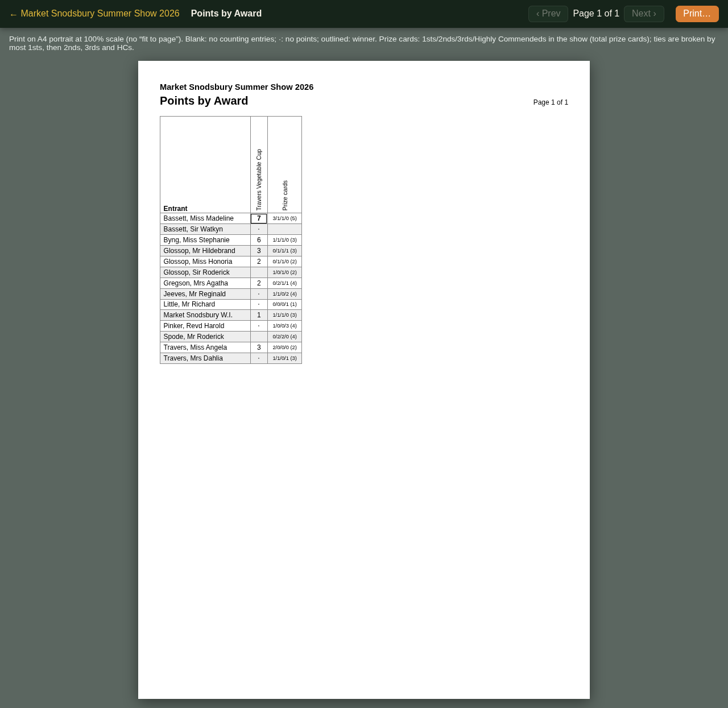This screenshot has width=728, height=708.
Task: Click prize cards 0/2/1/1 (4) cell
Action: click(x=285, y=283)
